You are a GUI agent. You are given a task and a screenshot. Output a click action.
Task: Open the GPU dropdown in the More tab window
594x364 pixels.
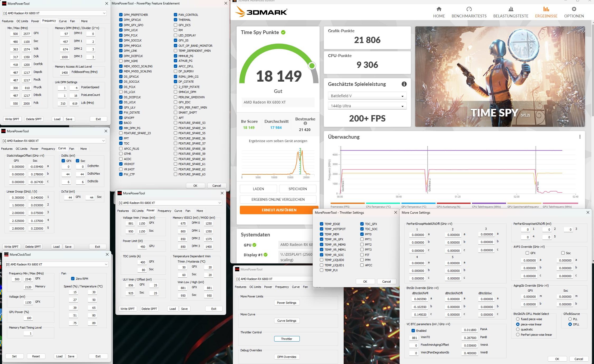click(x=274, y=279)
